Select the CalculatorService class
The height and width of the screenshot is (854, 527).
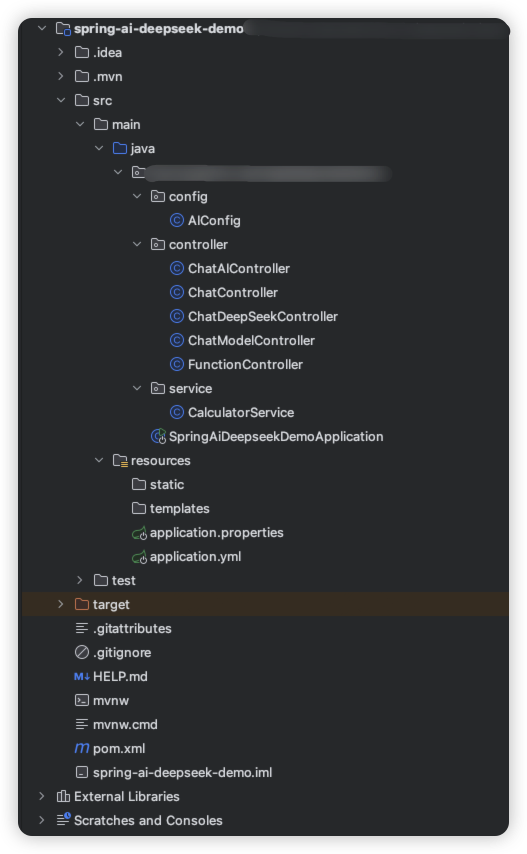coord(241,412)
